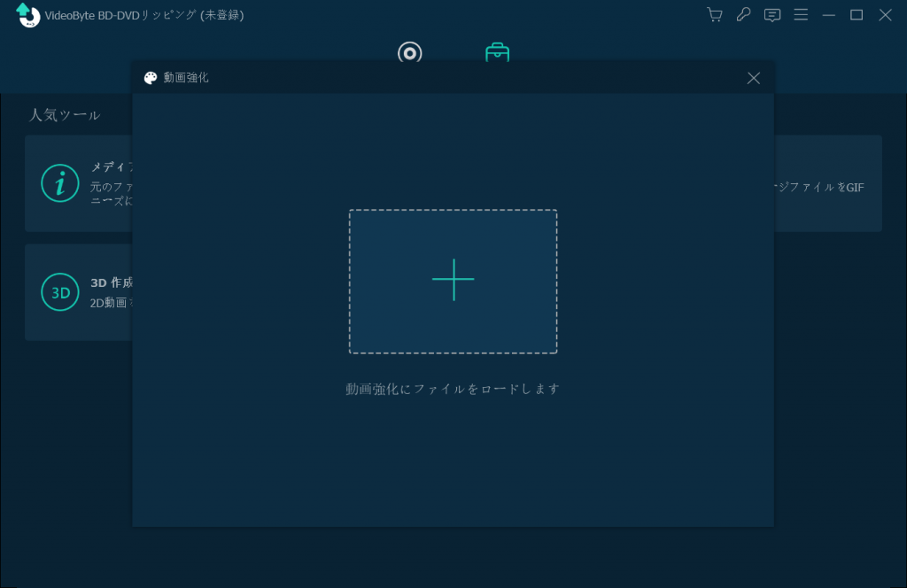
Task: Open the shopping cart purchase icon
Action: [x=714, y=15]
